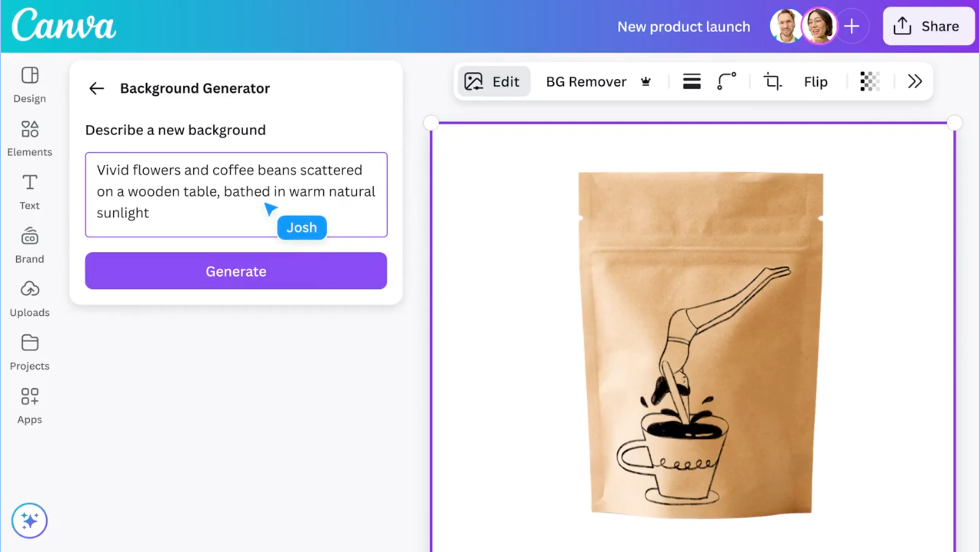Viewport: 980px width, 552px height.
Task: Click Flip in the image toolbar
Action: tap(816, 82)
